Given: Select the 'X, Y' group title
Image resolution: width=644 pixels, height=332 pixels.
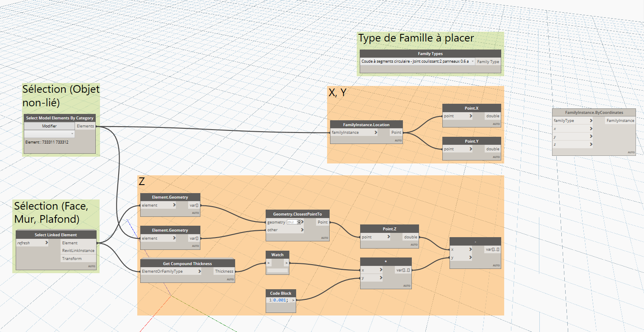Looking at the screenshot, I should tap(338, 93).
